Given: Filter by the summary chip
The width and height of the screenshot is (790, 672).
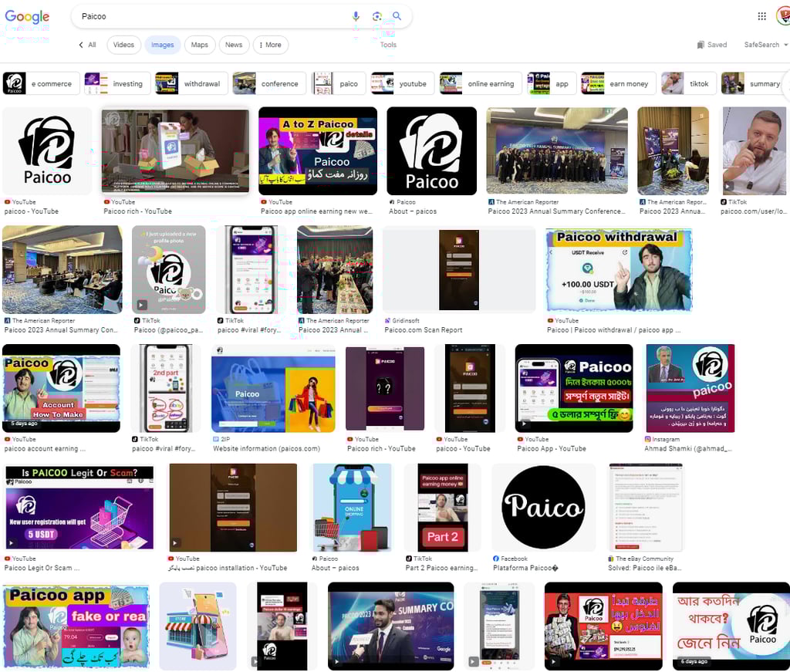Looking at the screenshot, I should (x=755, y=83).
